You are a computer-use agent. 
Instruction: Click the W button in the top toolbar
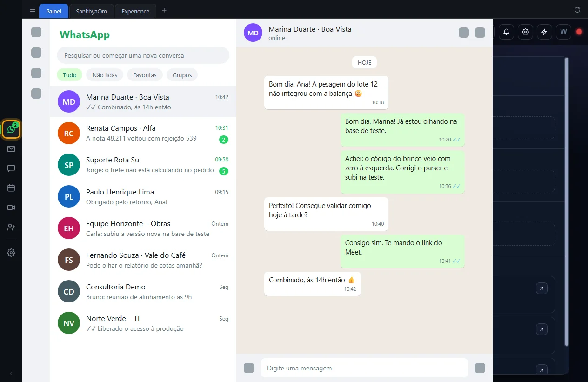563,32
